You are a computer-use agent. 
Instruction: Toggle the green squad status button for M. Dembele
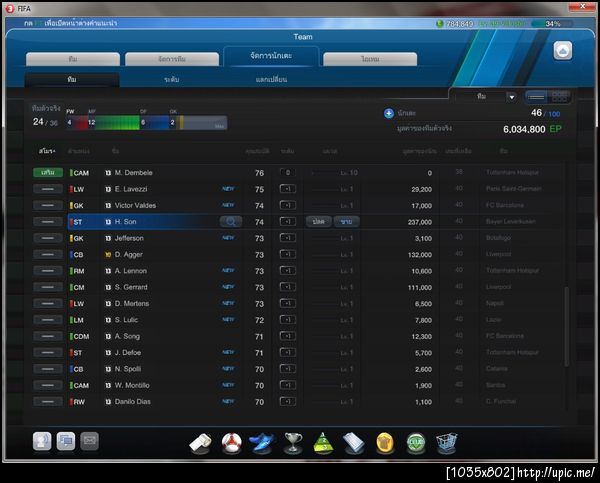click(x=48, y=173)
